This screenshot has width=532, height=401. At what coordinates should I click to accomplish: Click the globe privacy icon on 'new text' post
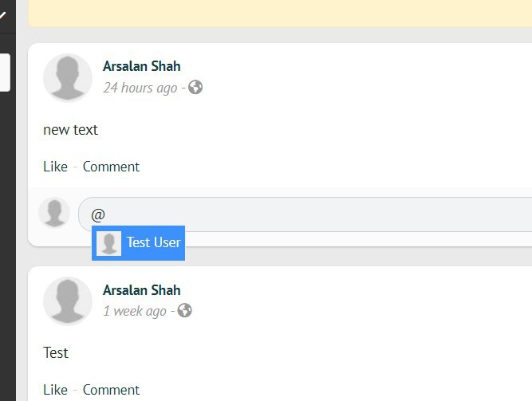click(195, 87)
